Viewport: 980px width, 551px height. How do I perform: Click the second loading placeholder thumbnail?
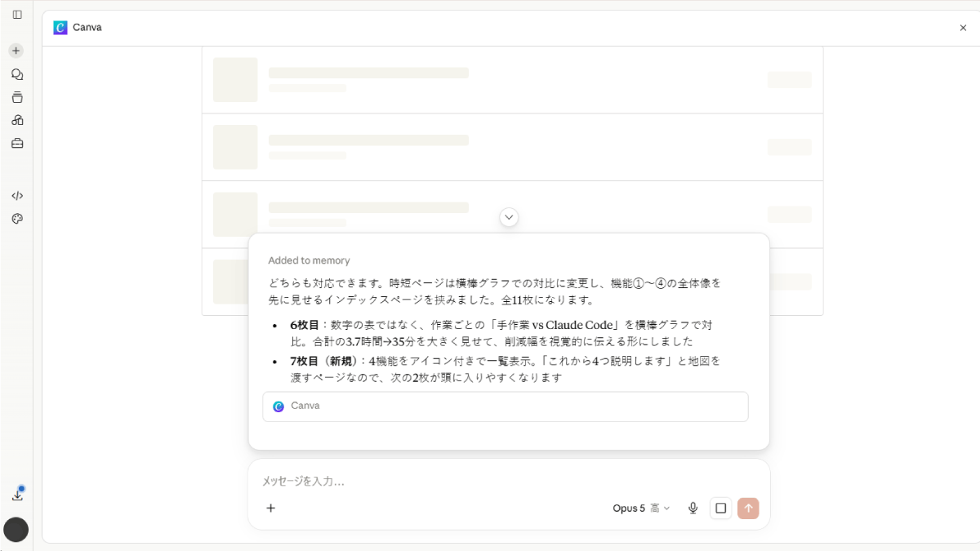point(235,147)
